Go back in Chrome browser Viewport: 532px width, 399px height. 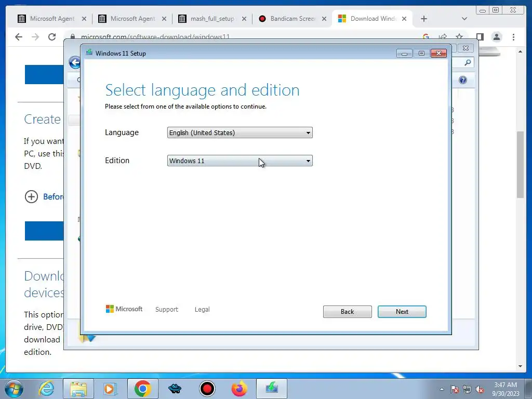point(19,37)
